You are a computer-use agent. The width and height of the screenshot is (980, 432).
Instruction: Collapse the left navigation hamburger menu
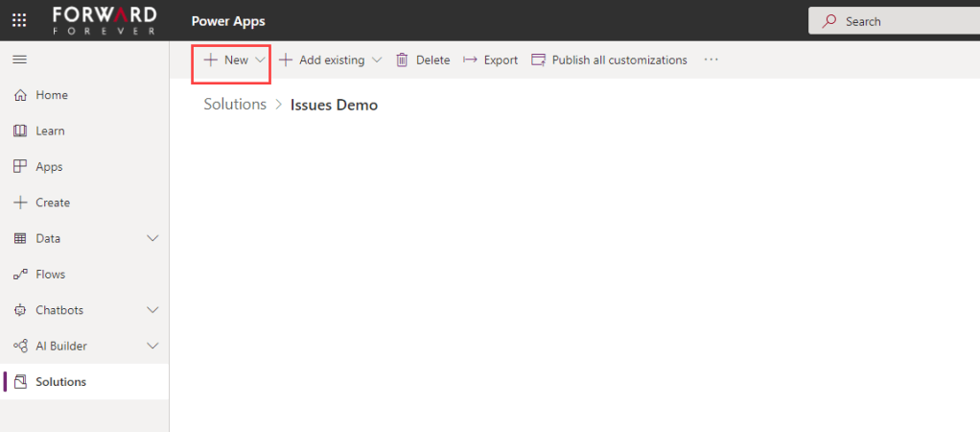click(19, 60)
